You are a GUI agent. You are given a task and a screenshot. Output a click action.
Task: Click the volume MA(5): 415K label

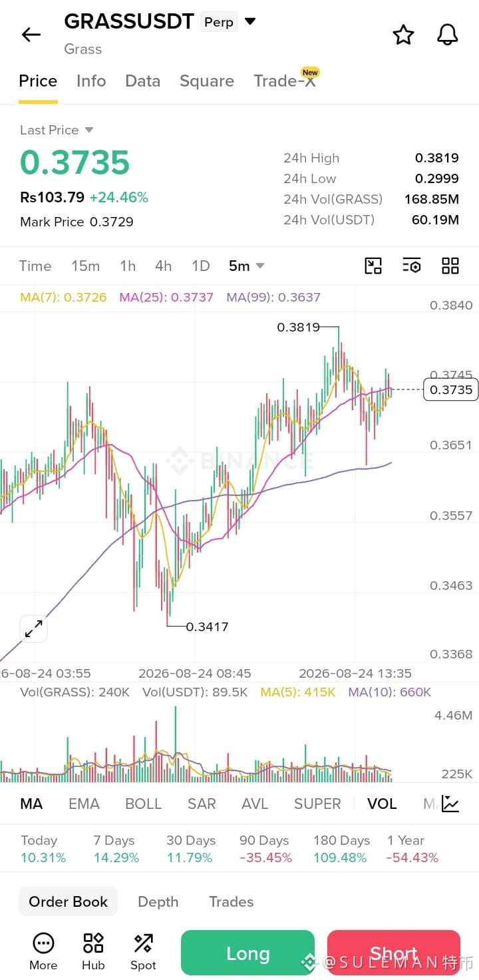(298, 692)
